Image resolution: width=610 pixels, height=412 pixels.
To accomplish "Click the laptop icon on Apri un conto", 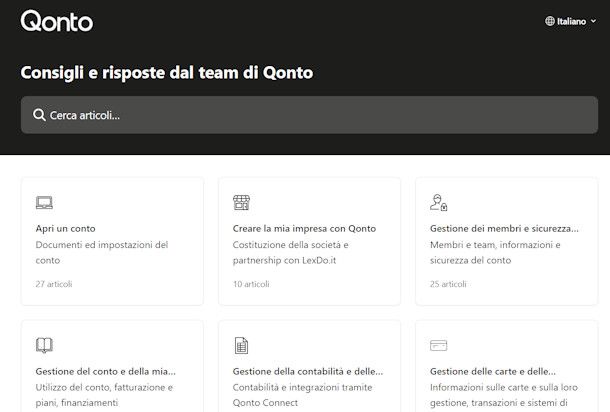I will [44, 203].
